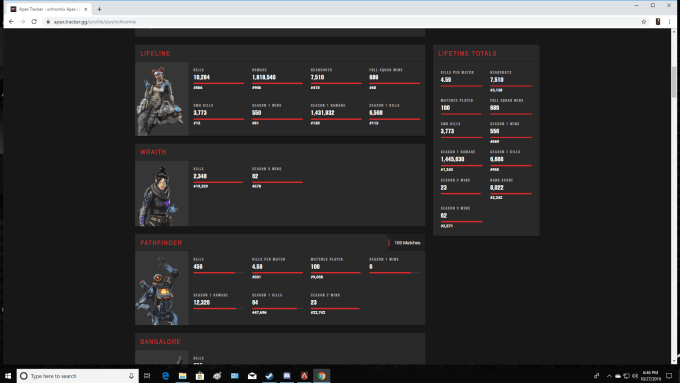The width and height of the screenshot is (680, 383).
Task: View site info via the lock icon
Action: pos(48,22)
